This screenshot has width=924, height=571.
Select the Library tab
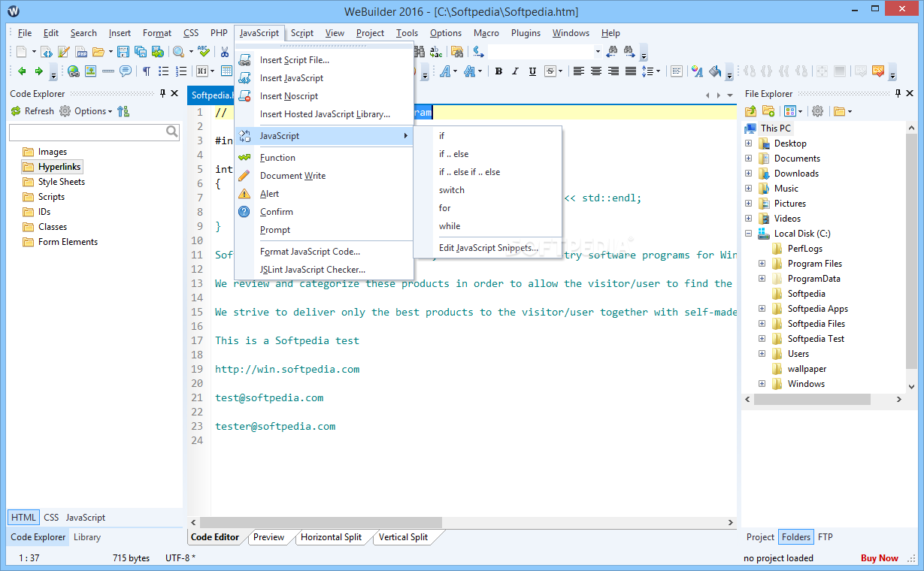point(87,537)
